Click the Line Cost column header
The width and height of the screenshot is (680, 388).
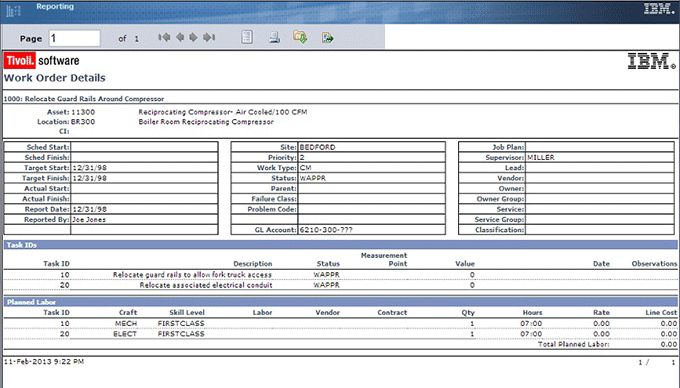pos(661,313)
